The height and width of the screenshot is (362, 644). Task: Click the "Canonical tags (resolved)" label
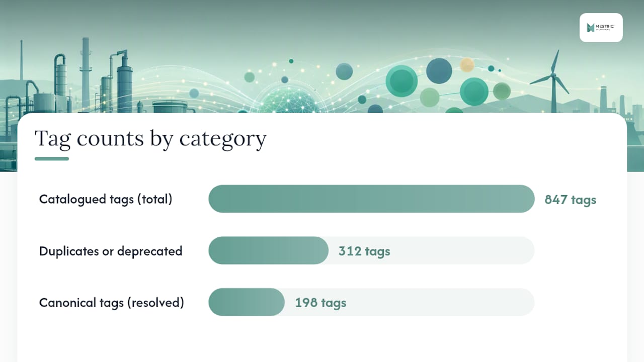(x=112, y=303)
